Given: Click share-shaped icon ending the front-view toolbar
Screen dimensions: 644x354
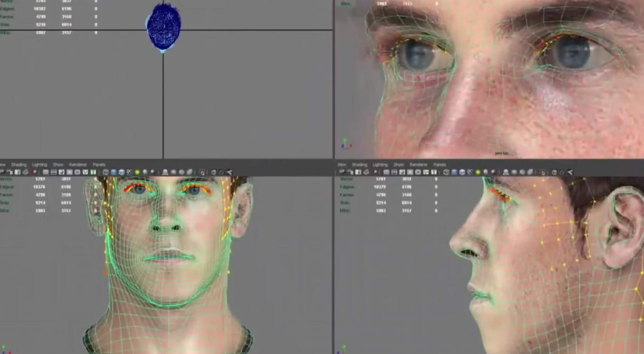Looking at the screenshot, I should pyautogui.click(x=230, y=172).
